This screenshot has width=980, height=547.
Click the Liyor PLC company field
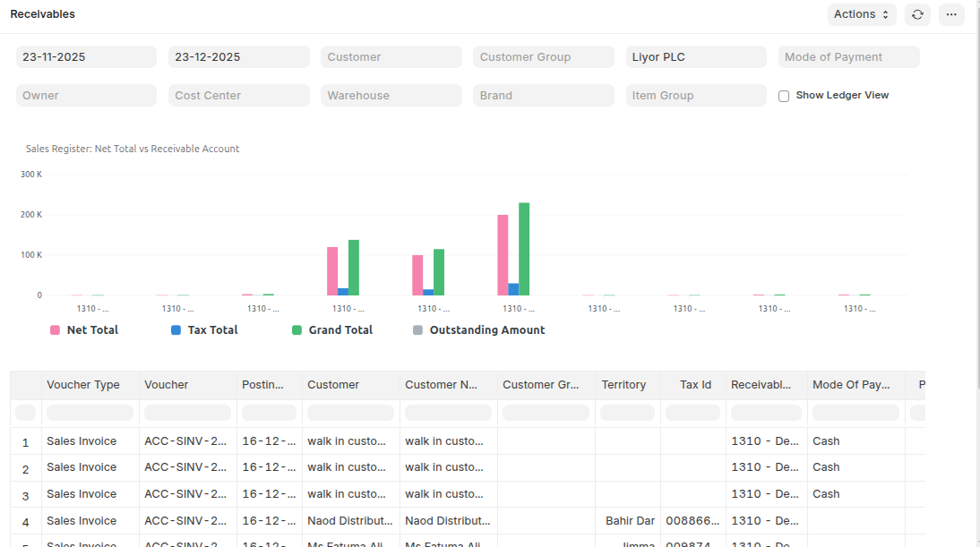[x=695, y=57]
